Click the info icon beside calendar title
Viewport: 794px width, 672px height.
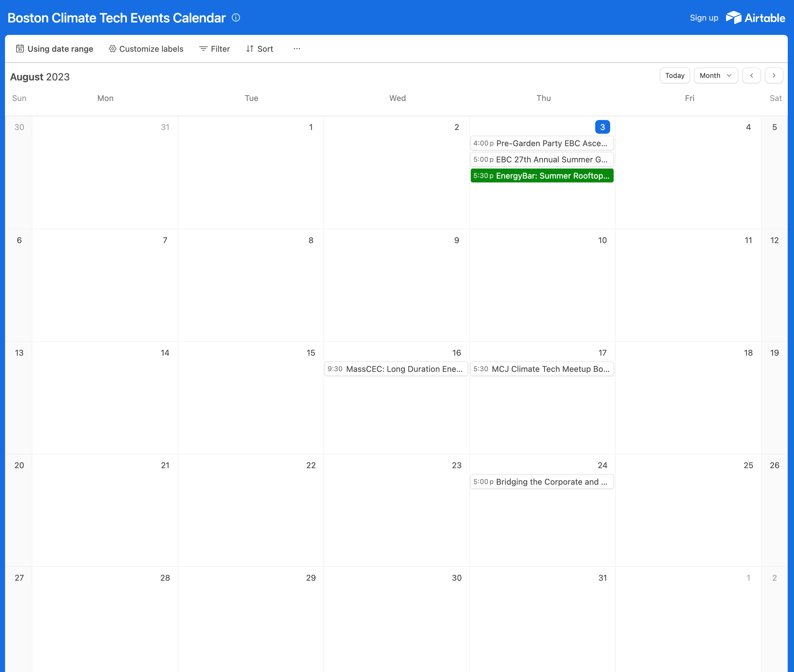pyautogui.click(x=236, y=17)
